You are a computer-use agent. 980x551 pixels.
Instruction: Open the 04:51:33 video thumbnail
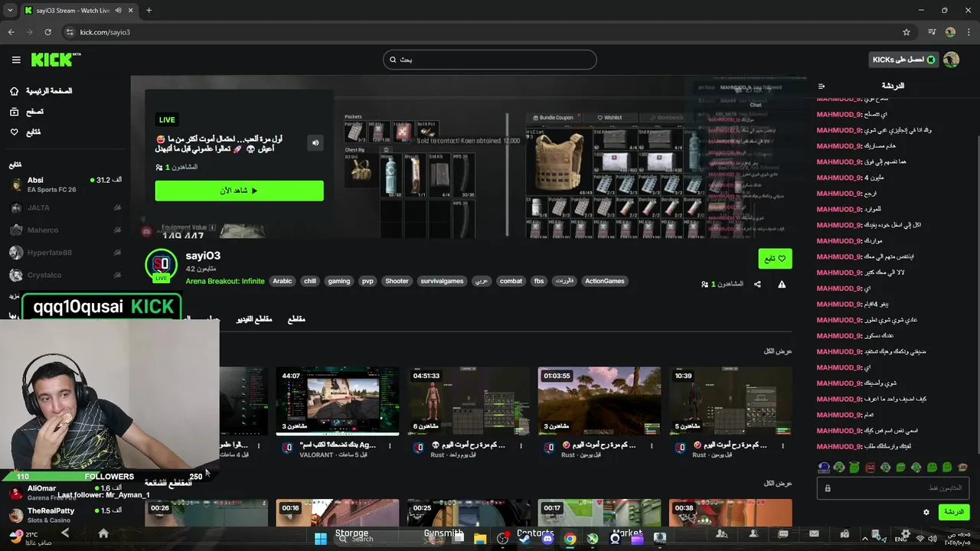tap(469, 401)
